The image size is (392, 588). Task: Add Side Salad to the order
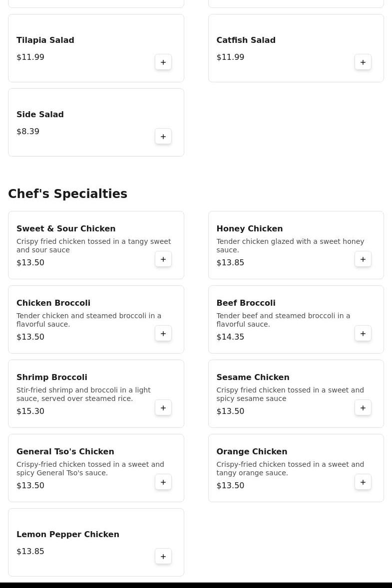[x=163, y=137]
